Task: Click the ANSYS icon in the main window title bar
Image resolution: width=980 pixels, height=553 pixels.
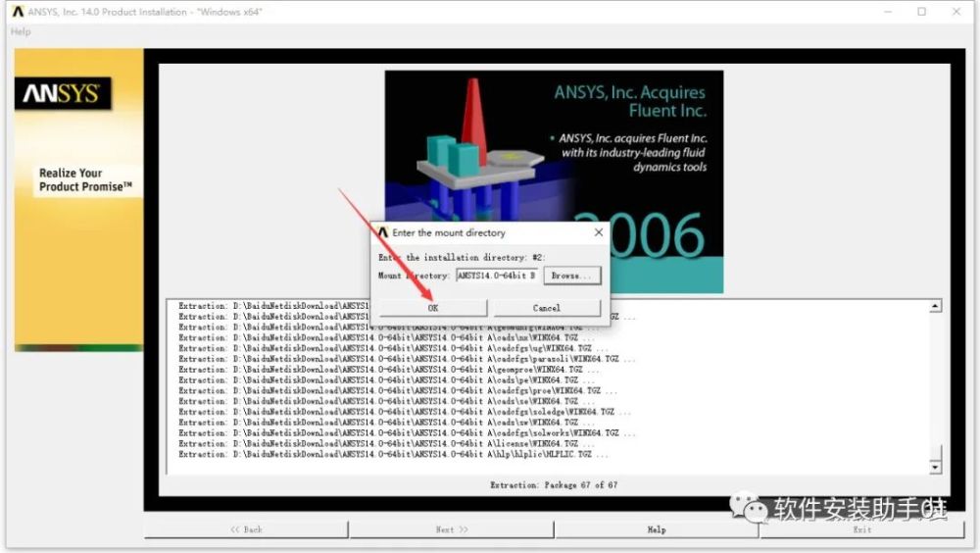Action: click(x=18, y=11)
